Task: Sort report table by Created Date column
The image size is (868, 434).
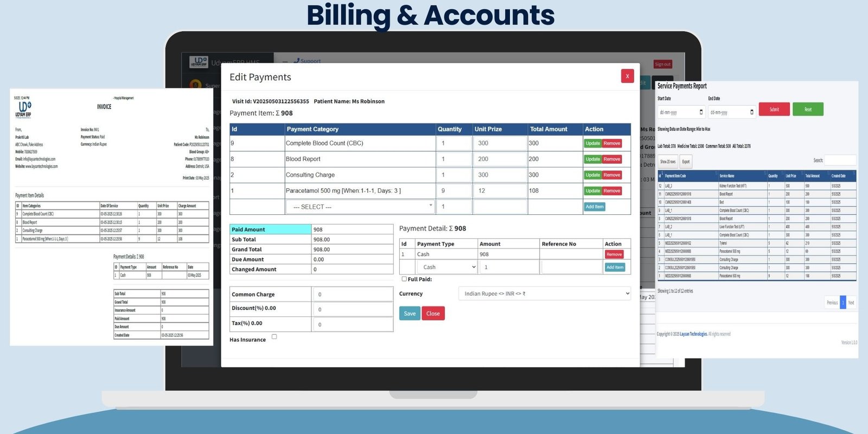Action: 839,176
